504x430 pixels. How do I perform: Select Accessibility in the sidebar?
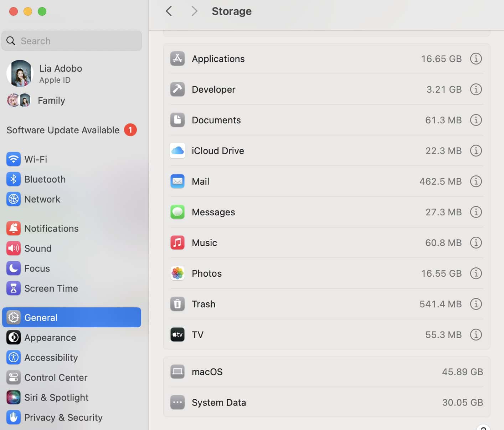coord(72,357)
